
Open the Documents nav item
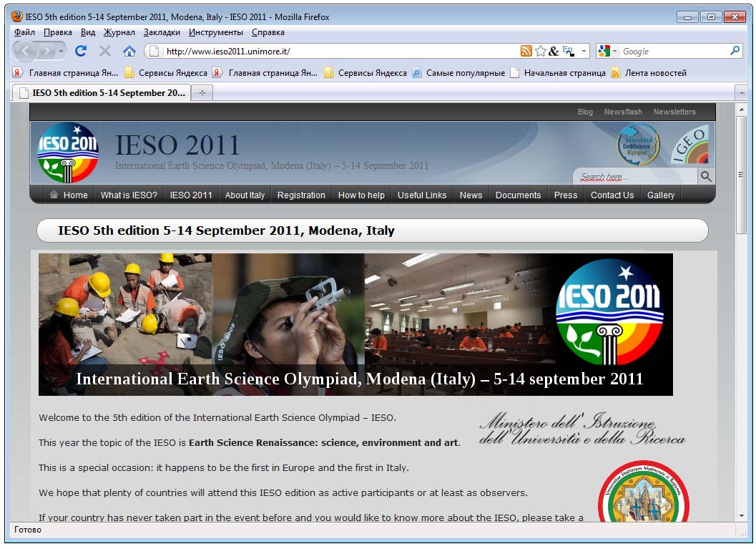point(519,195)
